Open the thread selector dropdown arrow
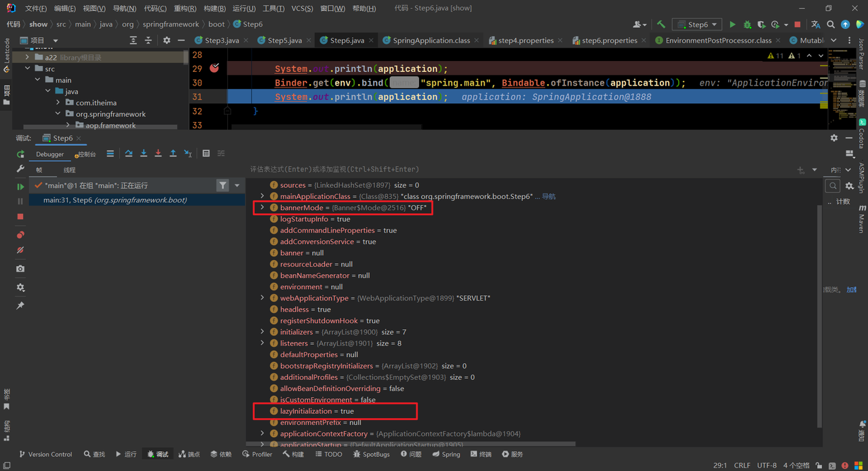 coord(237,185)
